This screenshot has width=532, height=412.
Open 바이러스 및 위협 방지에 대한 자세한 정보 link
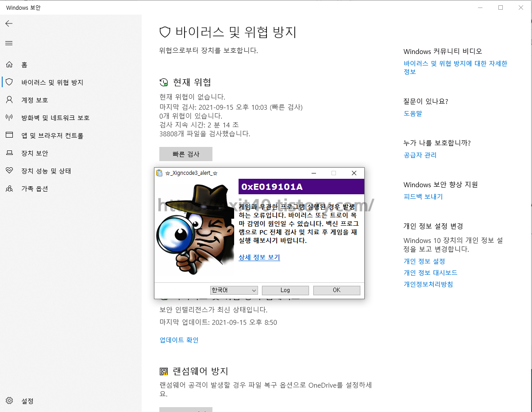tap(455, 68)
